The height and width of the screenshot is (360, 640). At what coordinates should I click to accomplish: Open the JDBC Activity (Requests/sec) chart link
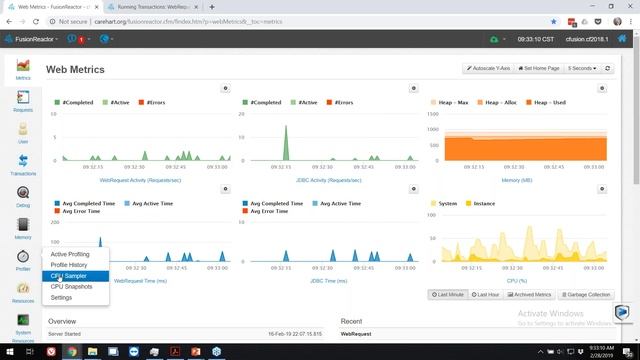pos(329,180)
